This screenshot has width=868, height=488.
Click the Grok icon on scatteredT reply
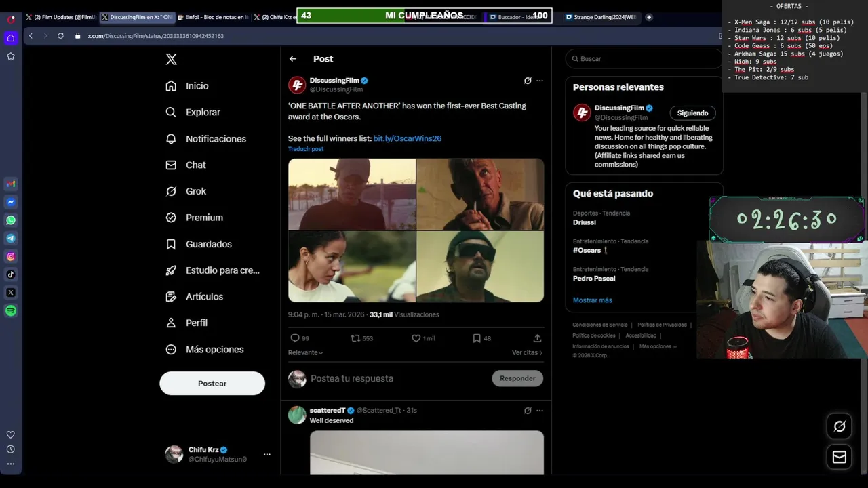click(x=528, y=411)
